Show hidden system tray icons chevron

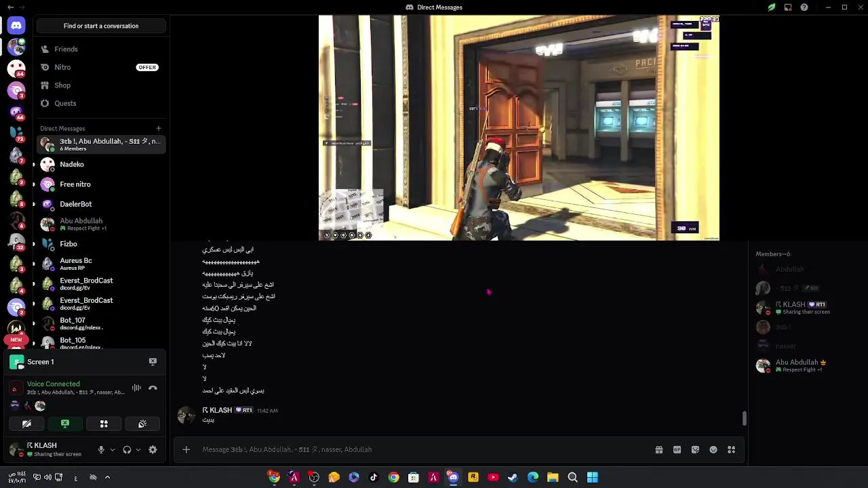[107, 477]
